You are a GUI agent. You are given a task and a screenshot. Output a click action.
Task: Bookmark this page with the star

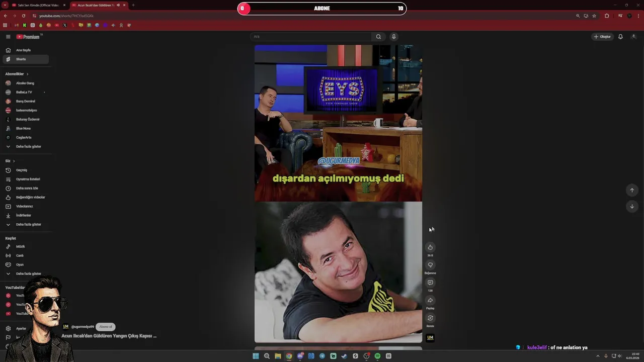[594, 16]
